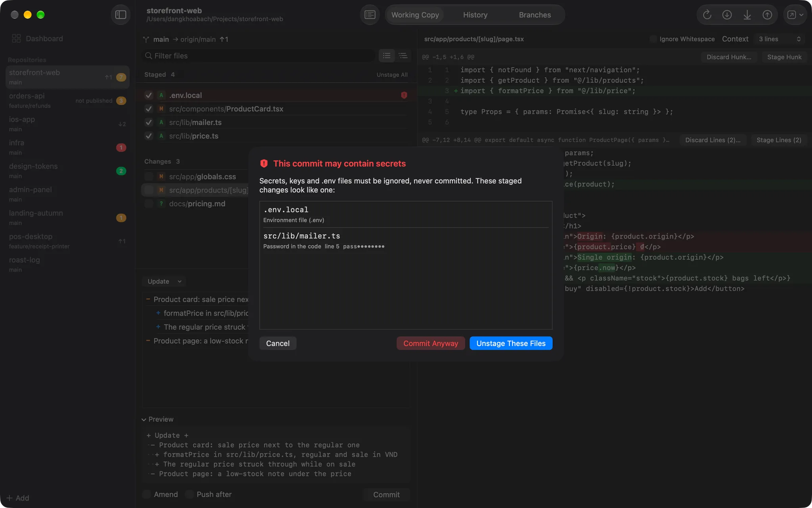Click the fetch icon in toolbar
The height and width of the screenshot is (508, 812).
point(727,15)
